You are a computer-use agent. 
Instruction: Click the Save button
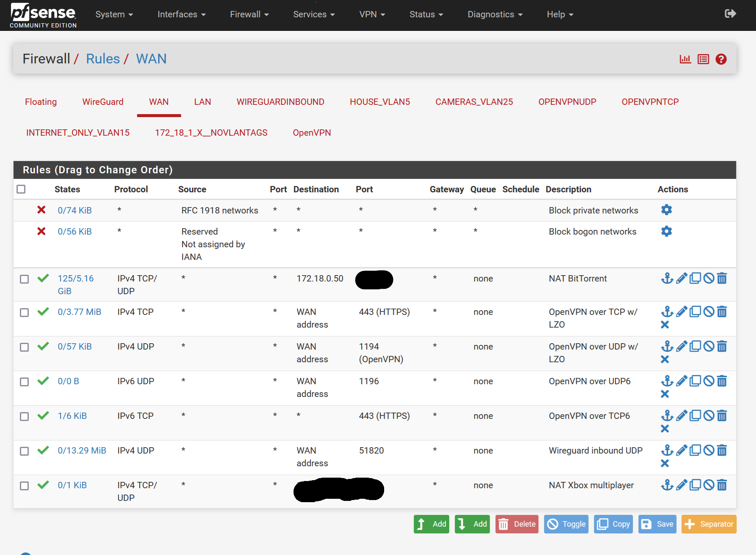click(657, 524)
